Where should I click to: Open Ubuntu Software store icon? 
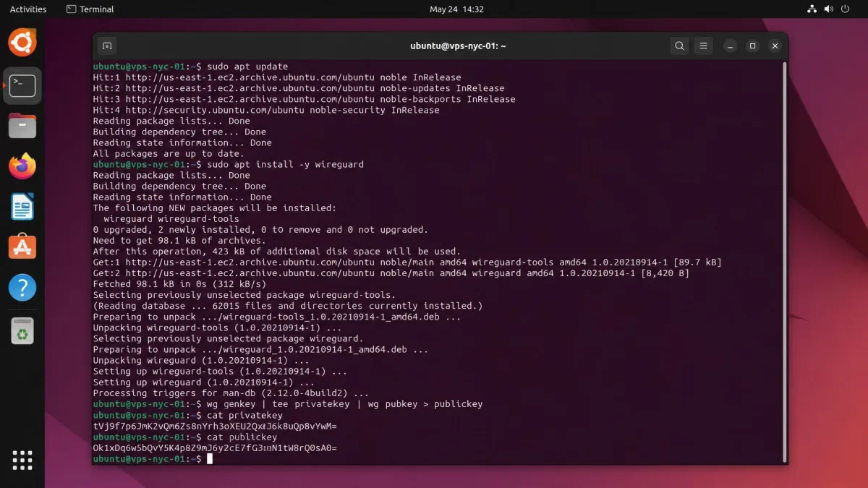[22, 247]
